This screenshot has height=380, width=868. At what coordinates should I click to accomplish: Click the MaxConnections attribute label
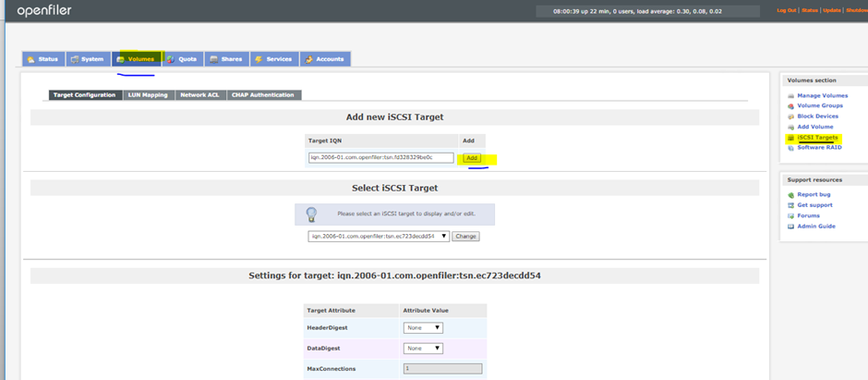pos(332,369)
